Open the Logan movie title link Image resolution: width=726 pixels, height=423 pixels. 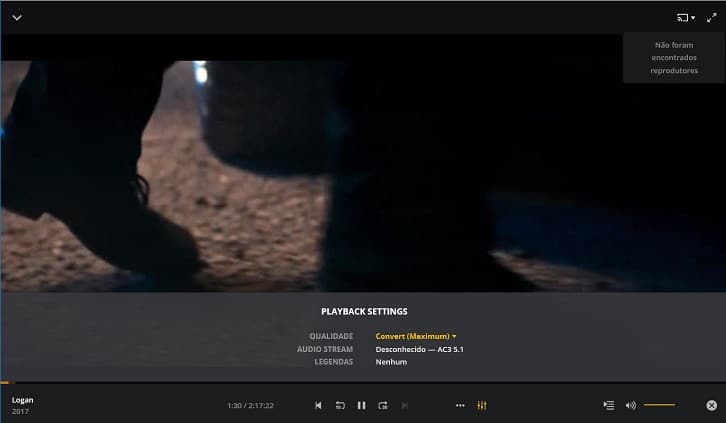23,400
